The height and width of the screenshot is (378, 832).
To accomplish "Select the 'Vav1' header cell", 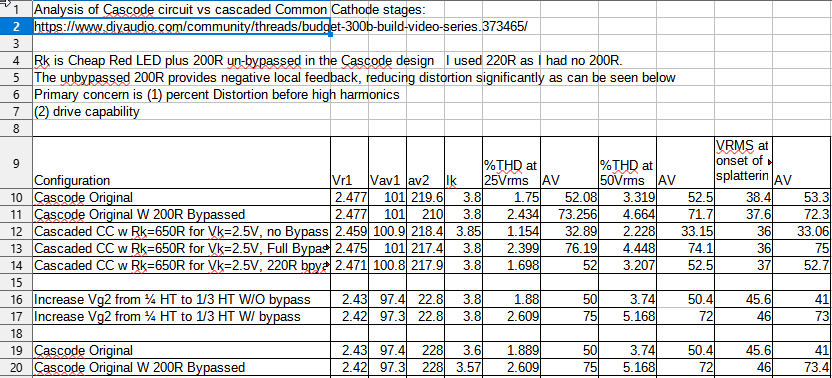I will tap(387, 162).
